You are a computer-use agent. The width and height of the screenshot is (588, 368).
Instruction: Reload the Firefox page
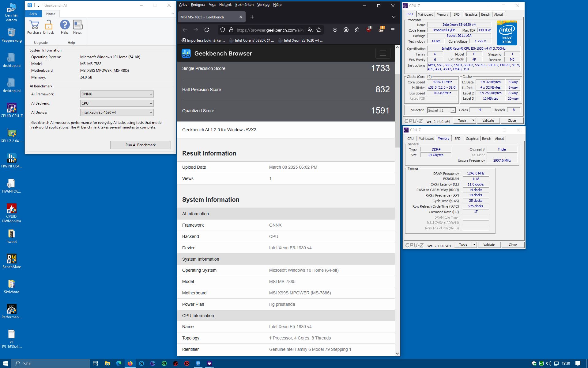[x=207, y=30]
